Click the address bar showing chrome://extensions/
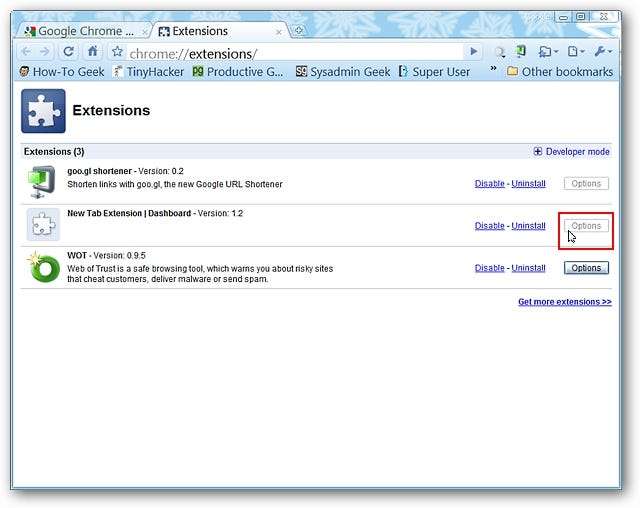Viewport: 640px width, 508px height. point(296,53)
